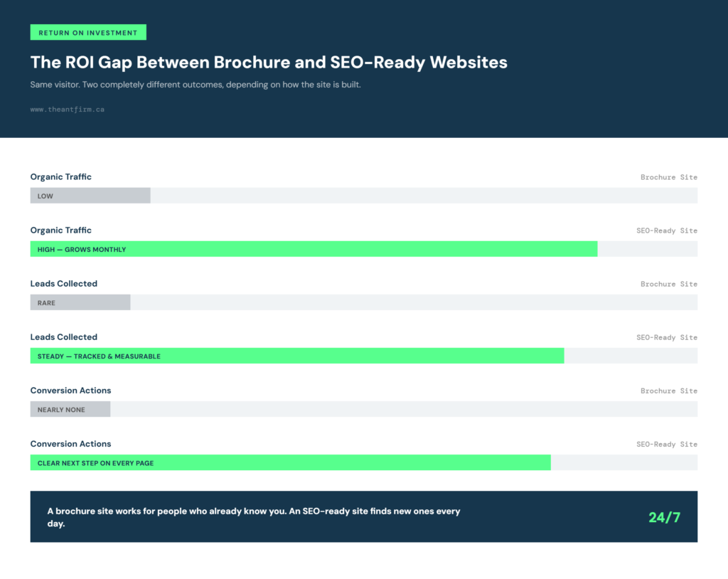The height and width of the screenshot is (579, 728).
Task: Click the STEADY — TRACKED & MEASURABLE bar
Action: (x=297, y=356)
